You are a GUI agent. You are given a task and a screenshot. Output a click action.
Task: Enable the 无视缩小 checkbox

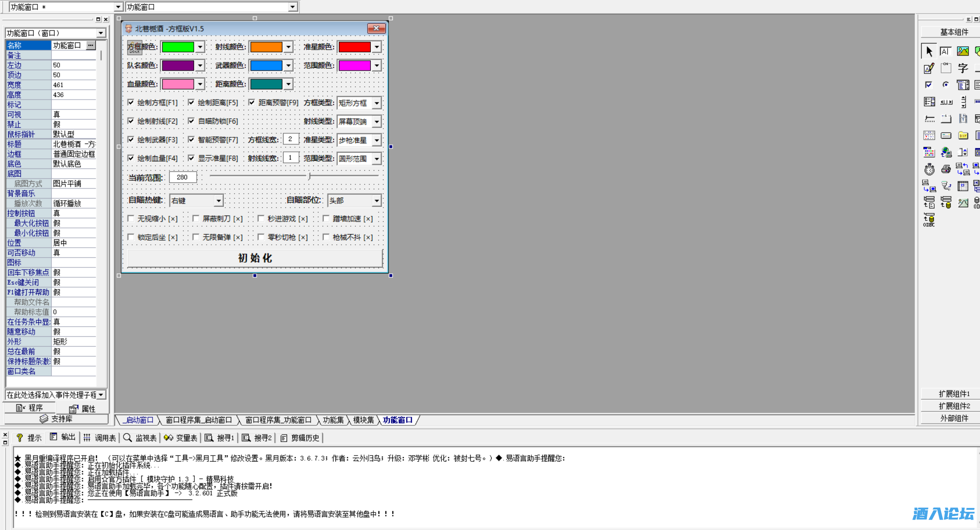(131, 218)
